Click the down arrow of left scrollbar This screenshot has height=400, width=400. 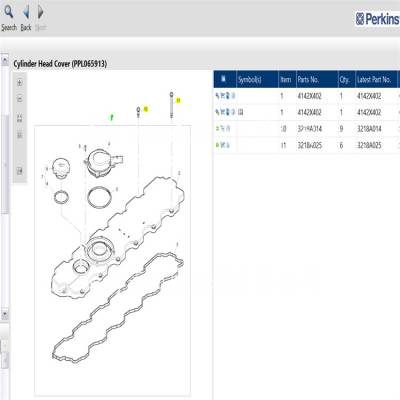(5, 314)
